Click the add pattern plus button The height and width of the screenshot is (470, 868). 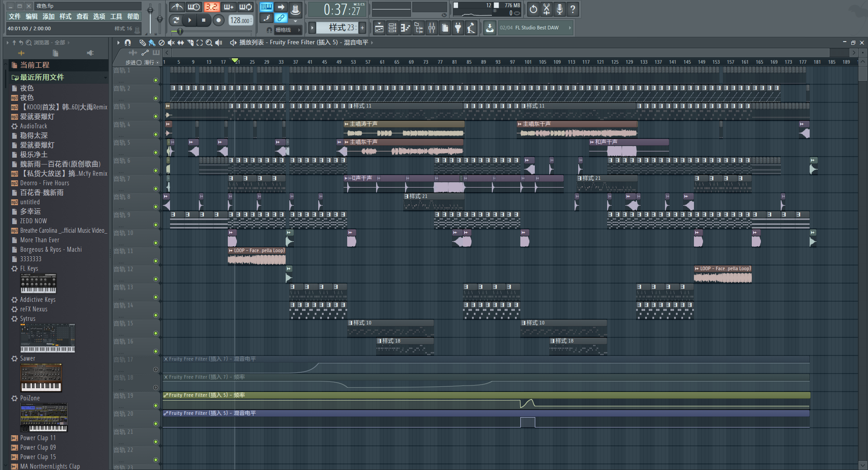coord(362,28)
